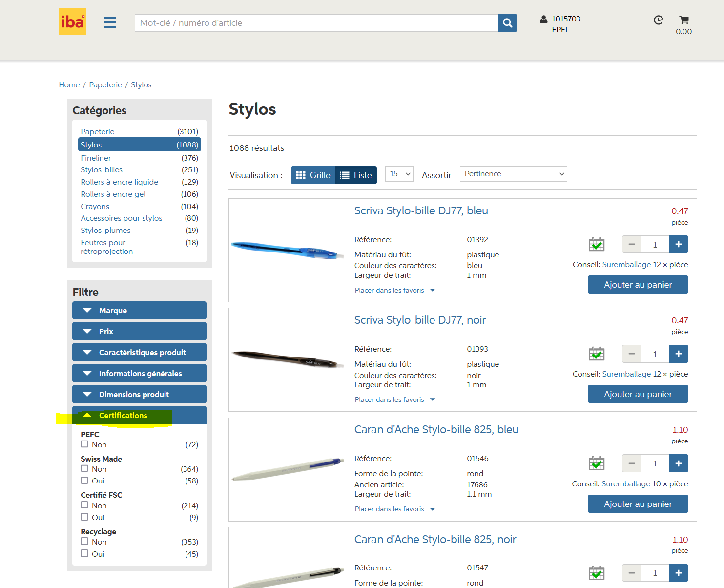The width and height of the screenshot is (724, 588).
Task: Check Certifié FSC Oui filter
Action: pos(85,517)
